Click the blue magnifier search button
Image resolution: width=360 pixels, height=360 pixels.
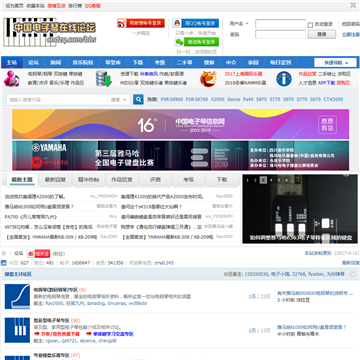pos(138,99)
